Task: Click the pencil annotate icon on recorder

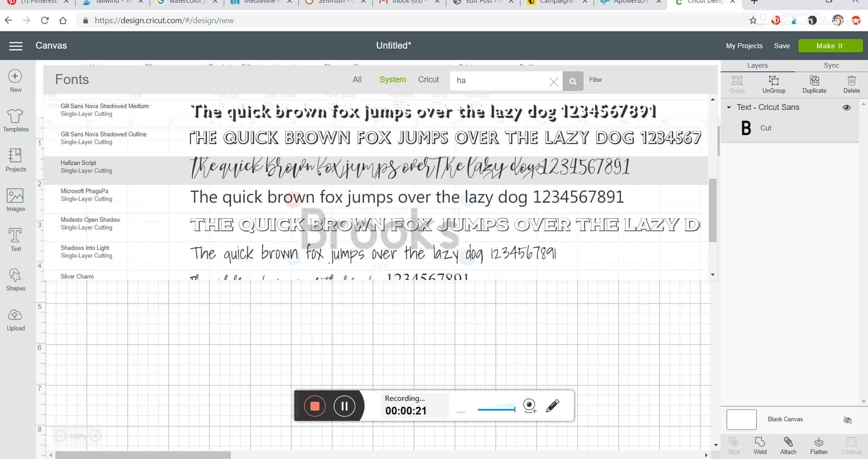Action: [x=553, y=405]
